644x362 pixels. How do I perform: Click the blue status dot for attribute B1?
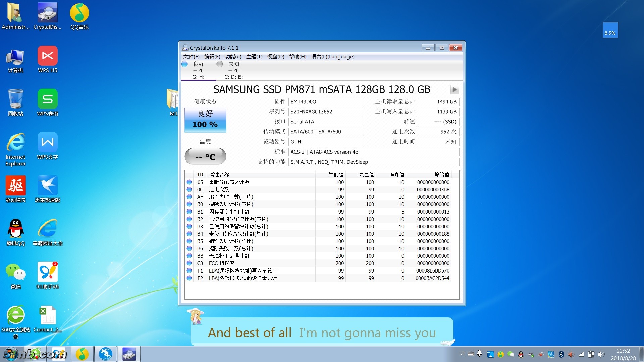(189, 212)
